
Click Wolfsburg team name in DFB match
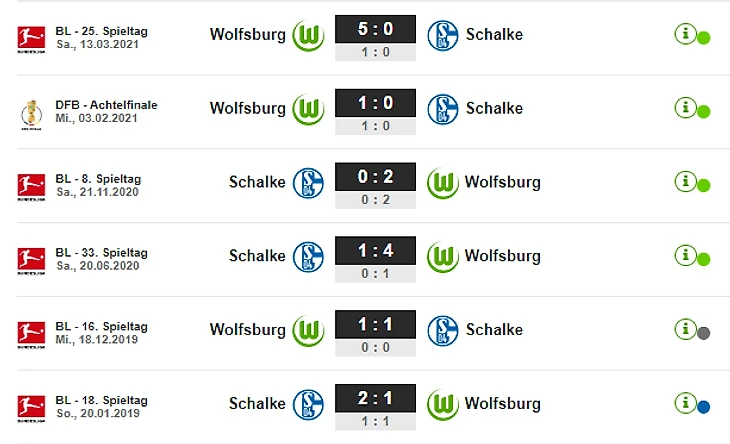(248, 108)
